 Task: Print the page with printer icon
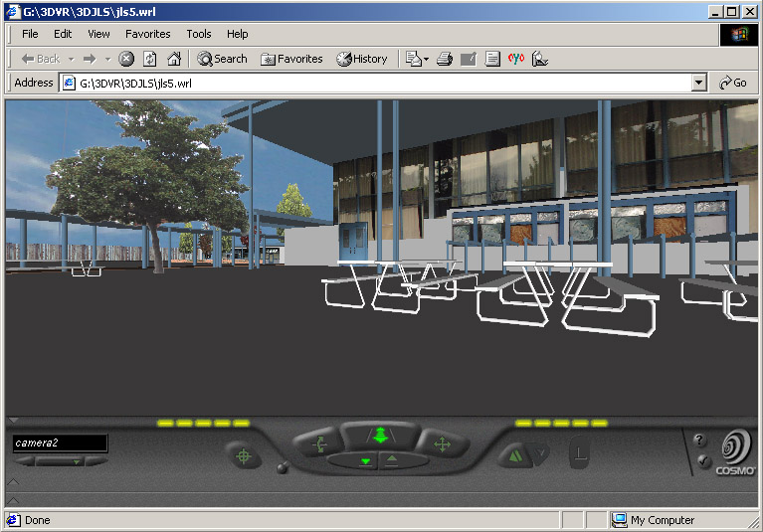[445, 59]
